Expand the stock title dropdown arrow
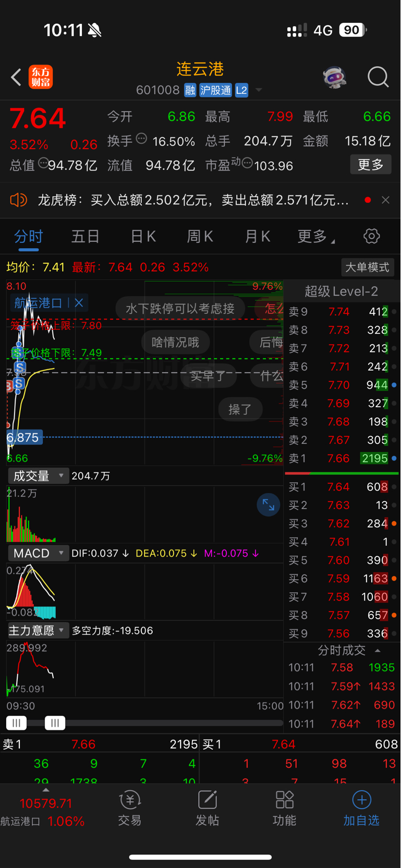 pos(259,91)
